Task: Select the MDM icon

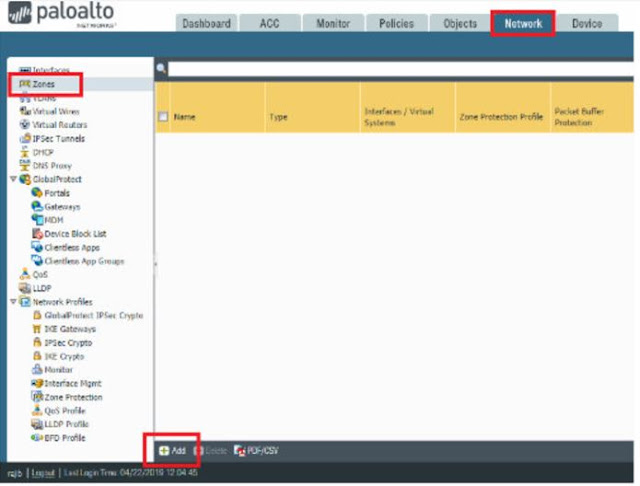Action: [37, 220]
